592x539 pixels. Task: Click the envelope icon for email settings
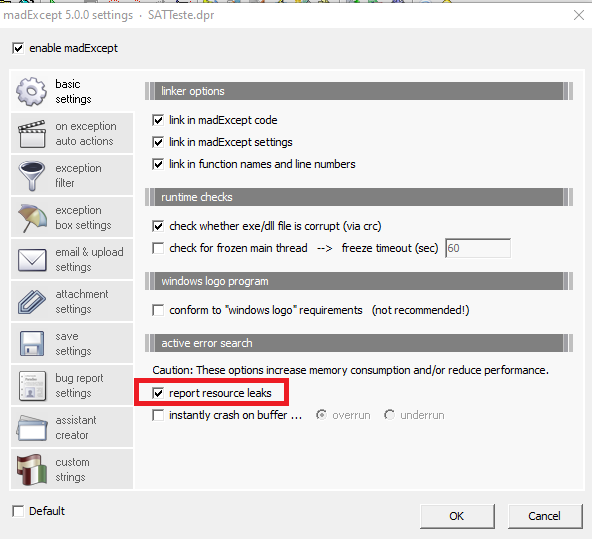32,260
